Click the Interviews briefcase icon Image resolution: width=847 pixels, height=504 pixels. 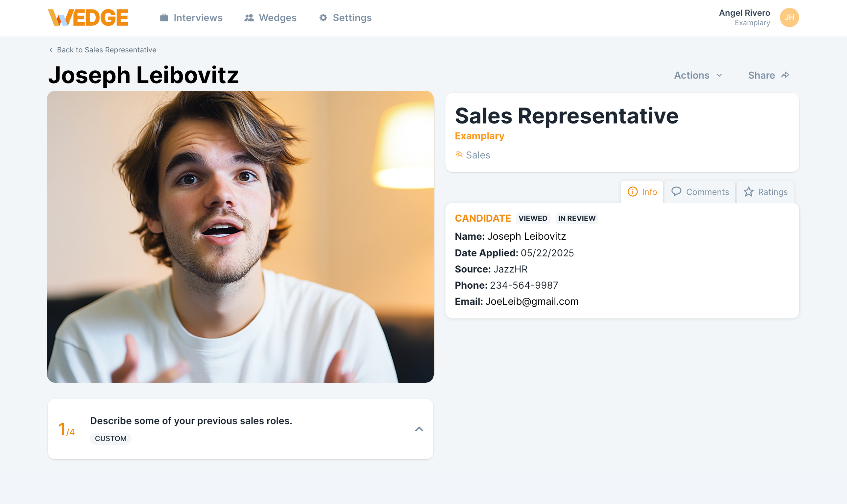point(164,18)
